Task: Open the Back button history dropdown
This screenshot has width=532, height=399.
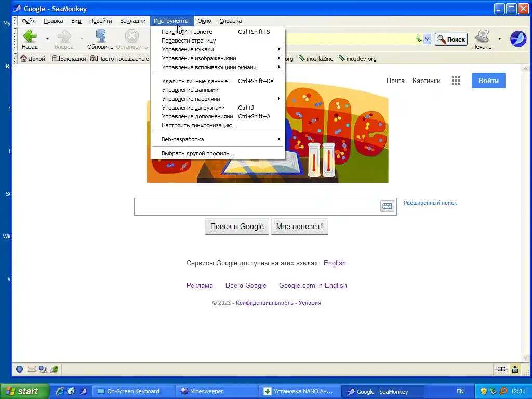Action: 47,39
